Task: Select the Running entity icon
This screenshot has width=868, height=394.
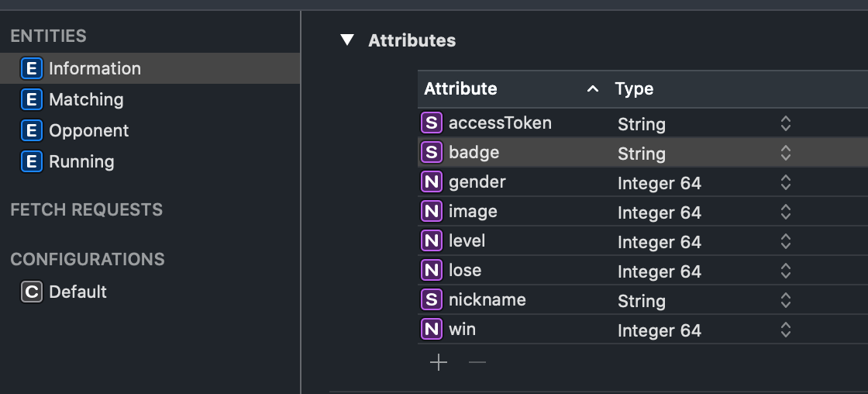Action: coord(32,161)
